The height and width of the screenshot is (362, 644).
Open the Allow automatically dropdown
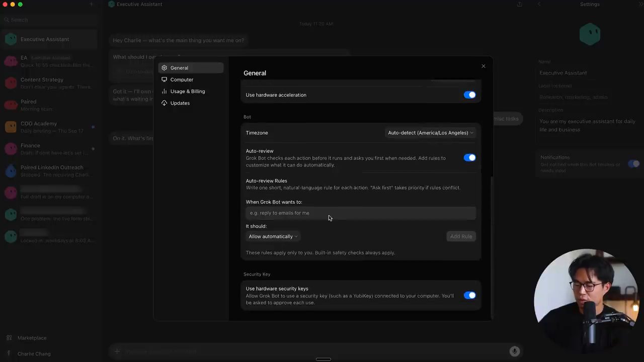(x=273, y=236)
